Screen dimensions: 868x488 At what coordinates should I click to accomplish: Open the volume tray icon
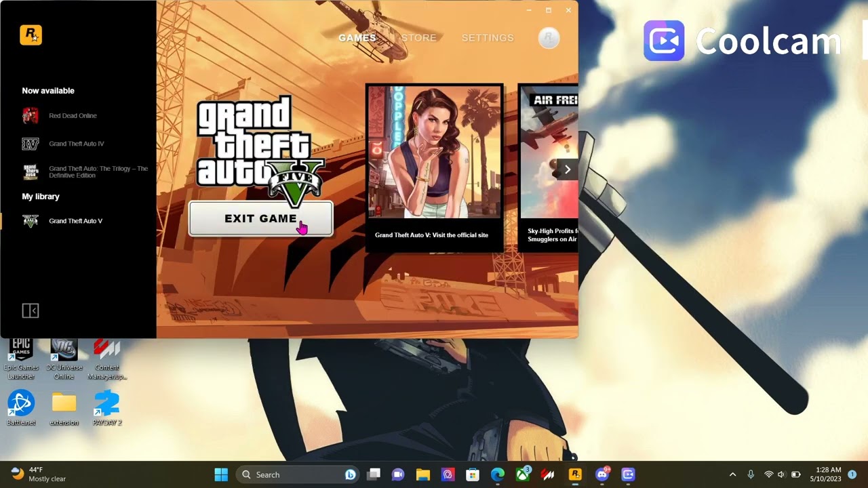[x=782, y=474]
